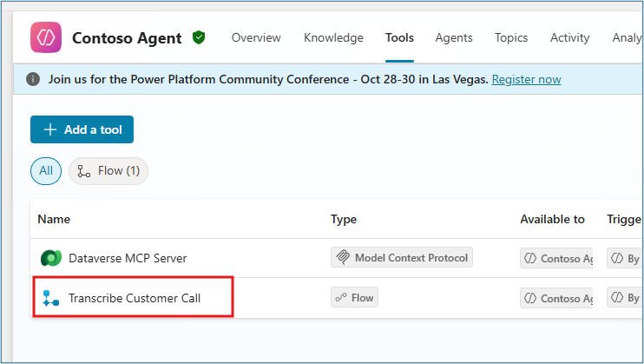Click the Contoso Agent pink logo icon
644x364 pixels.
pyautogui.click(x=46, y=37)
